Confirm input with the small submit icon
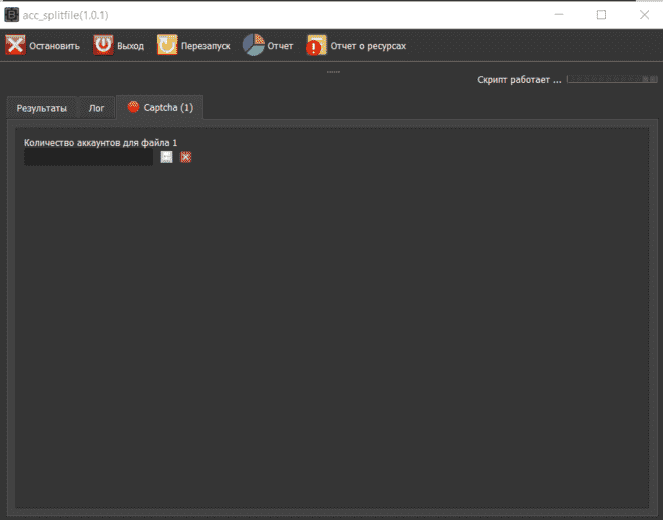The height and width of the screenshot is (520, 663). coord(166,157)
